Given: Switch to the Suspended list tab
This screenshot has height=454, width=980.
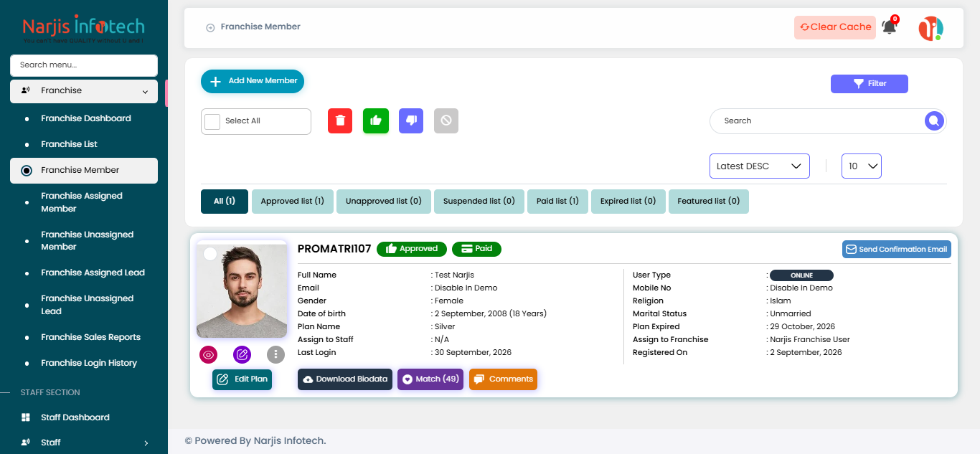Looking at the screenshot, I should [x=479, y=202].
